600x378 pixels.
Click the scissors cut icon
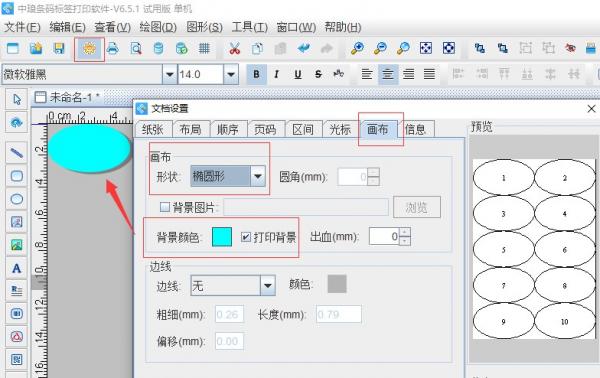(234, 49)
